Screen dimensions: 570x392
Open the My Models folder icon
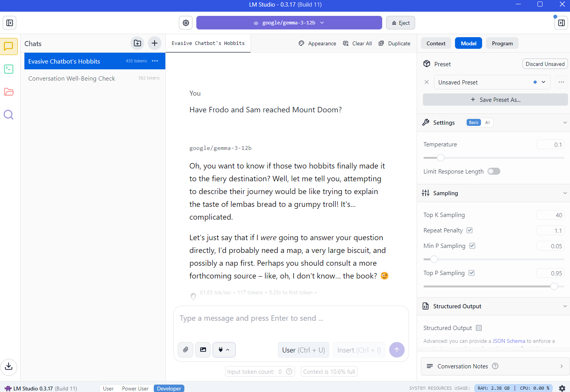(9, 92)
